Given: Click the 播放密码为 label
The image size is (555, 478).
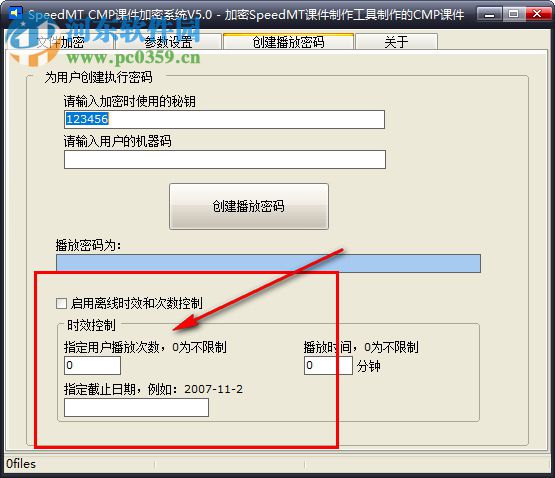Looking at the screenshot, I should point(88,245).
